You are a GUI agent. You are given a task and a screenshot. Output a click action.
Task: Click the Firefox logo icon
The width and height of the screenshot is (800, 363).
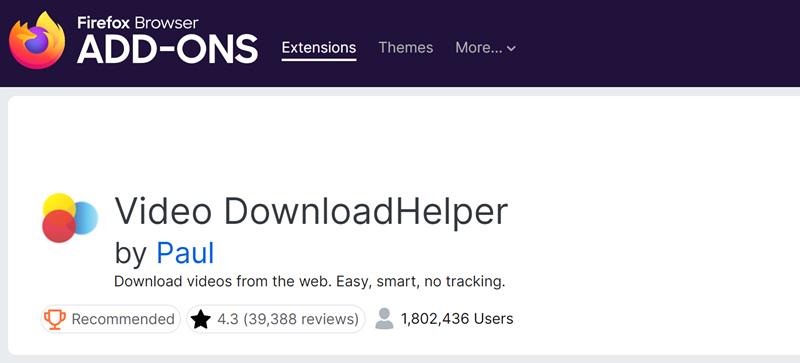[x=37, y=40]
